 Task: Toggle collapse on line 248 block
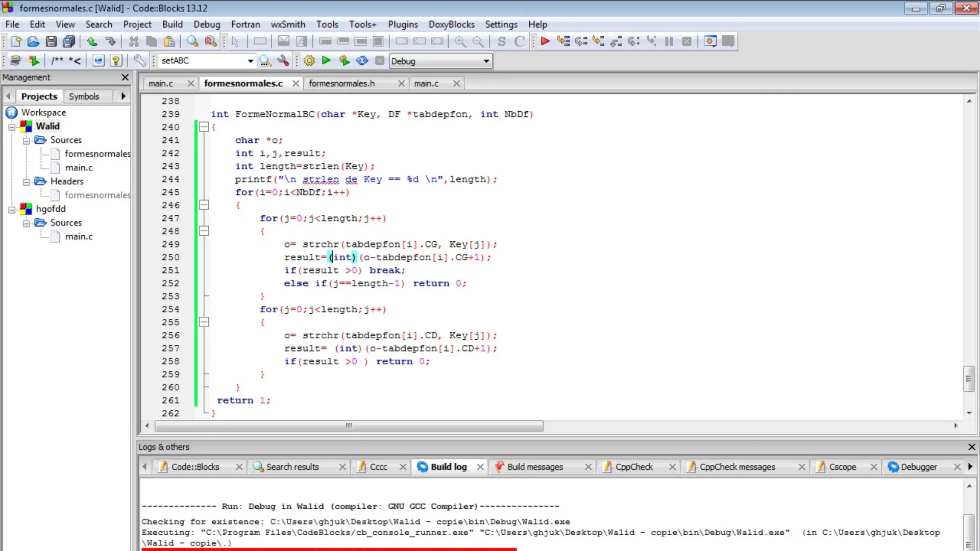click(x=205, y=231)
